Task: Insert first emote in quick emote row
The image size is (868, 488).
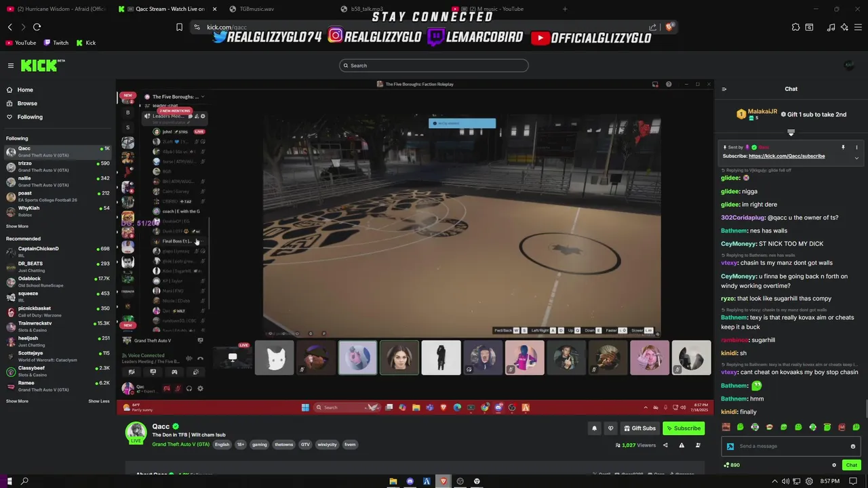Action: (x=726, y=428)
